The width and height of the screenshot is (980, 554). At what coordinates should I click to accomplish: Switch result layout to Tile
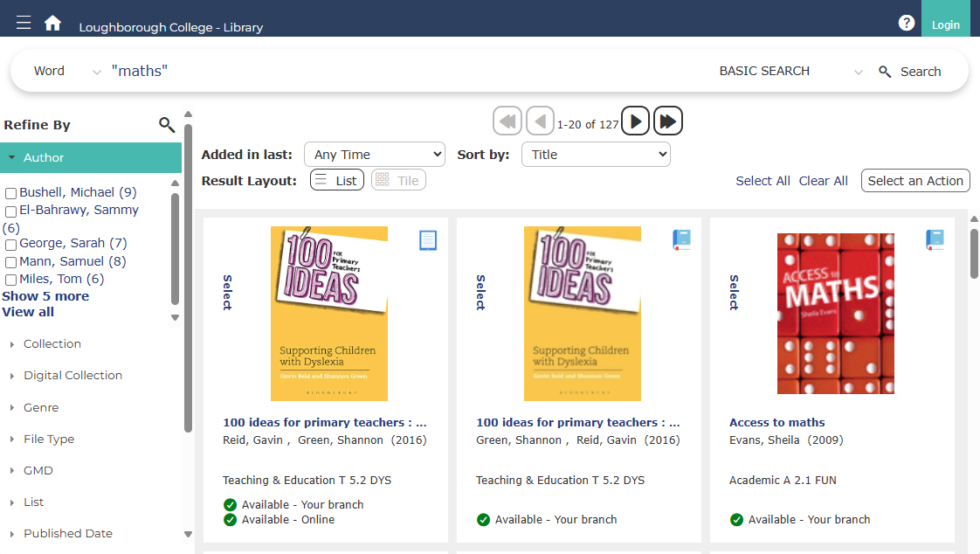tap(398, 180)
